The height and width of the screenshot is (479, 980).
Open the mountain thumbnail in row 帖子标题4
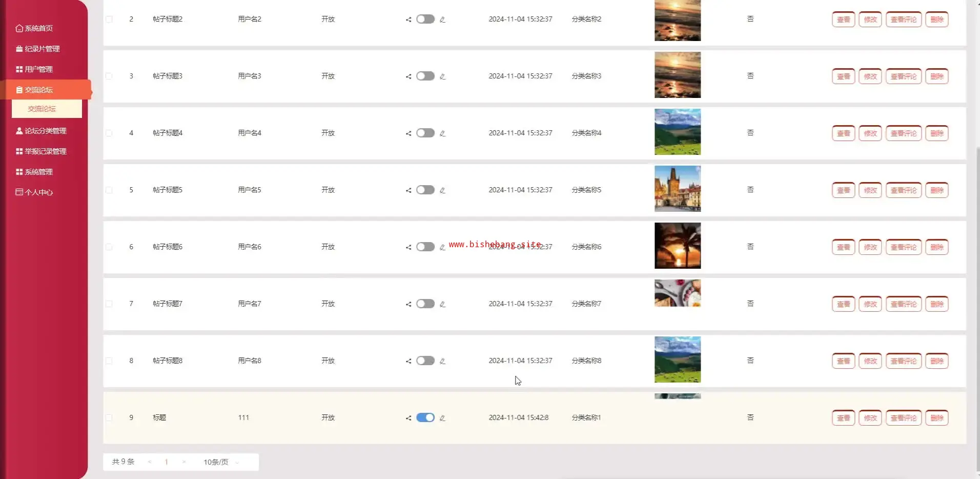pos(678,132)
